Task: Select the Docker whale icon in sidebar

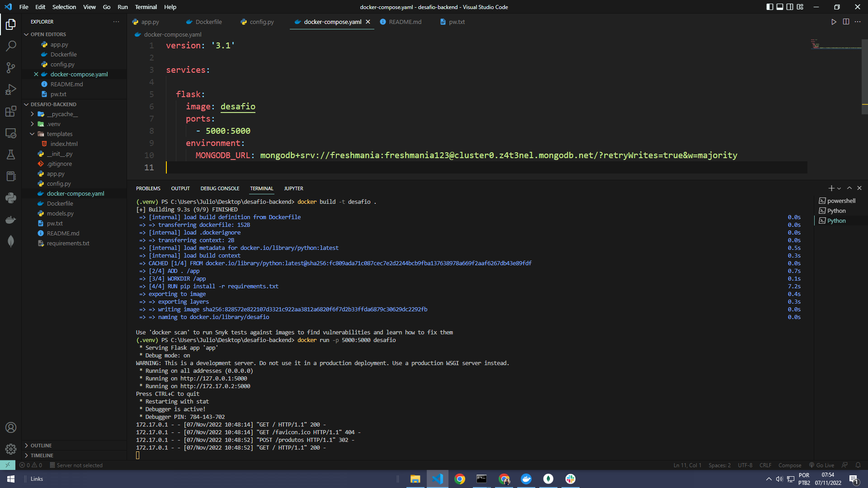Action: [x=11, y=220]
